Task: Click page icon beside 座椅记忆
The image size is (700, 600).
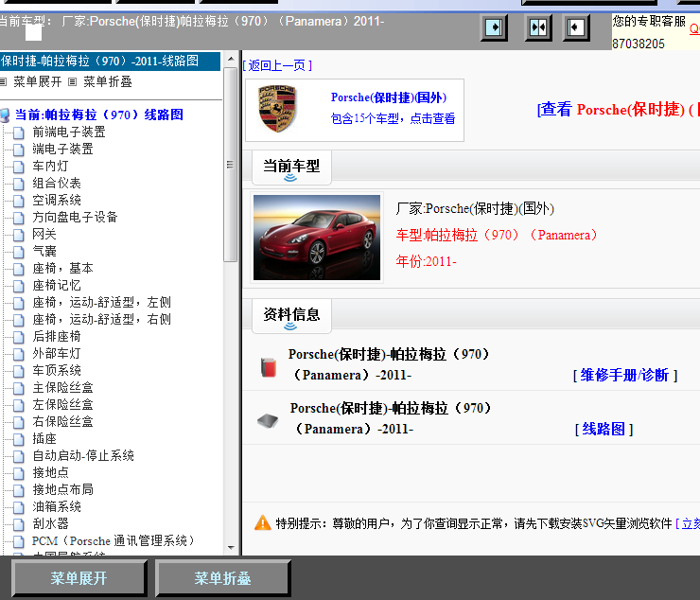Action: click(x=18, y=286)
